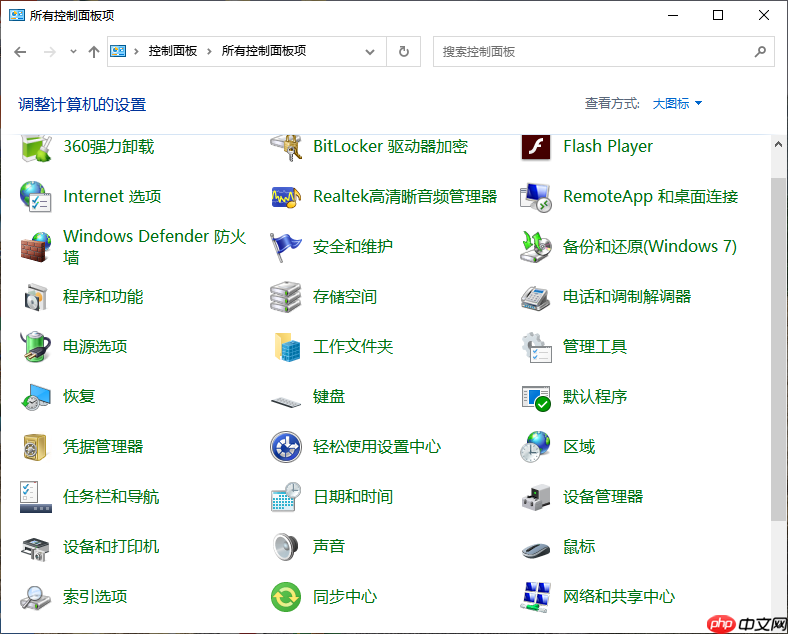Viewport: 788px width, 634px height.
Task: Click the control panel icon in title bar
Action: tap(17, 15)
